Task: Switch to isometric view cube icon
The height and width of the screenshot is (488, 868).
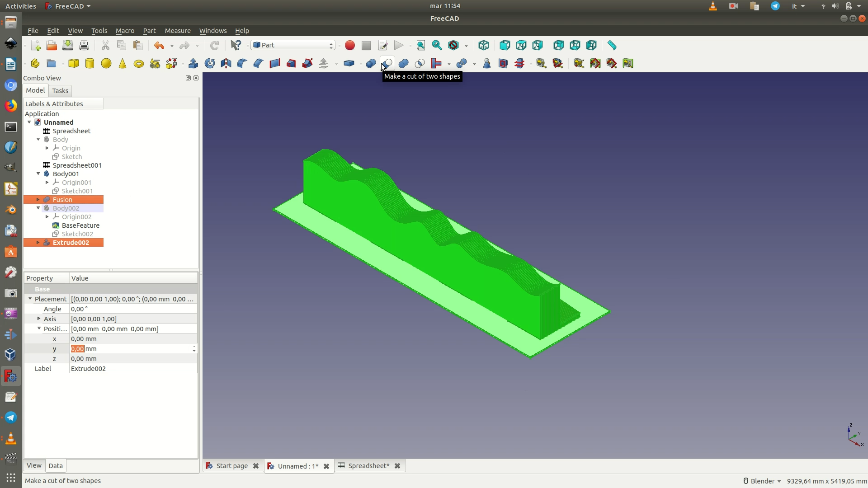Action: click(484, 46)
